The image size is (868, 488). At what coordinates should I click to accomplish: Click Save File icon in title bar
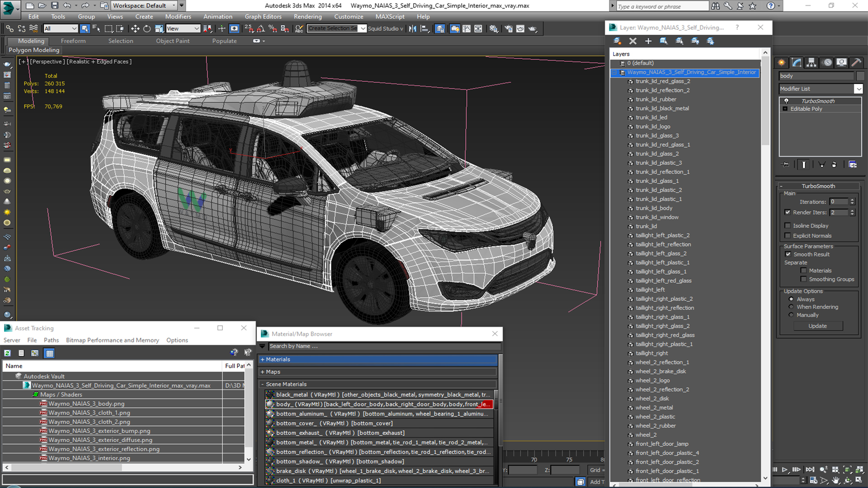point(54,5)
